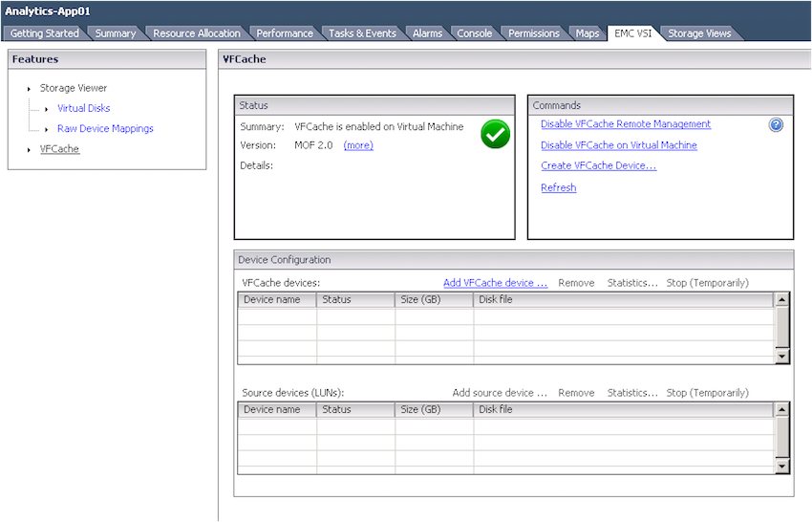Click VFCache devices scrollbar up arrow
Screen dimensions: 812x522
[x=781, y=299]
